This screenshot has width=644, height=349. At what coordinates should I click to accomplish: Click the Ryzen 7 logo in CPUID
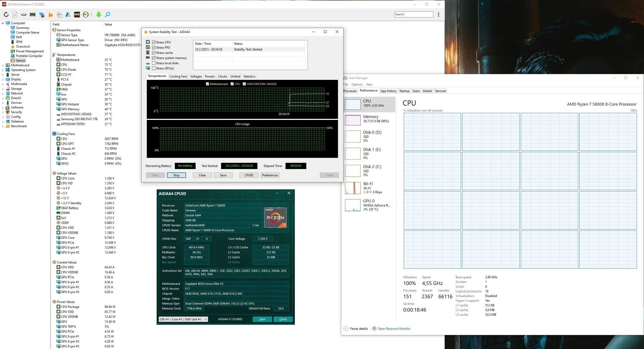click(x=275, y=217)
